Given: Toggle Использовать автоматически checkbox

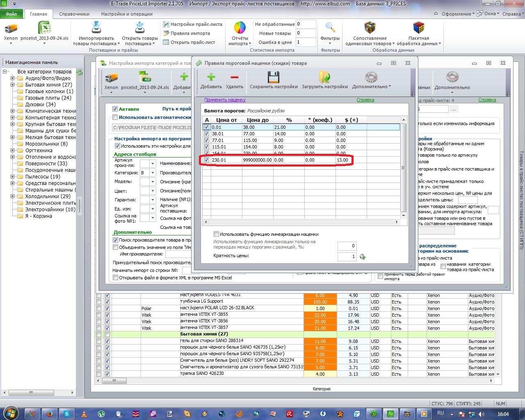Looking at the screenshot, I should (x=115, y=117).
